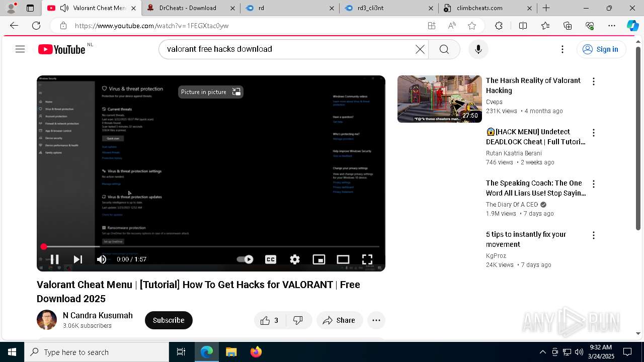The height and width of the screenshot is (362, 644).
Task: Refresh the page
Action: (x=36, y=26)
